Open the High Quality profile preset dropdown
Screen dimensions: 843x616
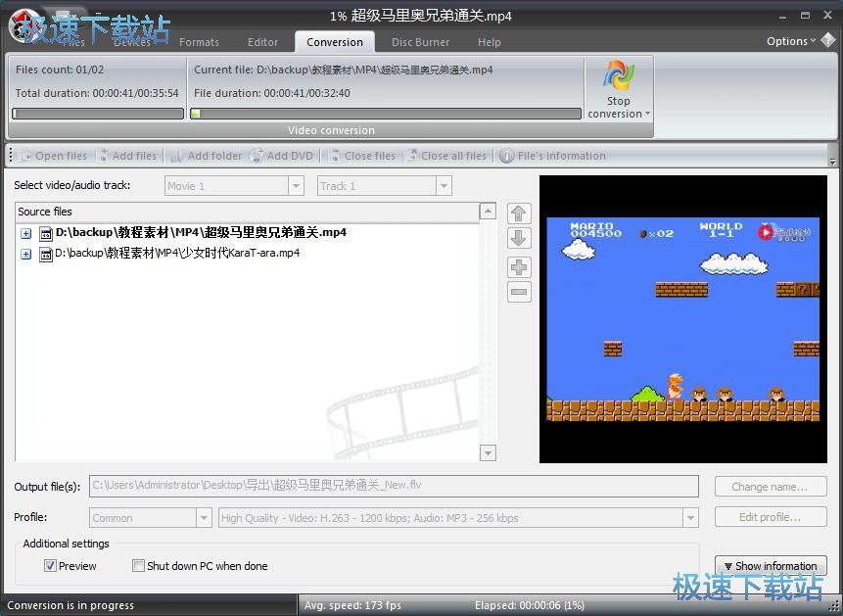coord(690,518)
